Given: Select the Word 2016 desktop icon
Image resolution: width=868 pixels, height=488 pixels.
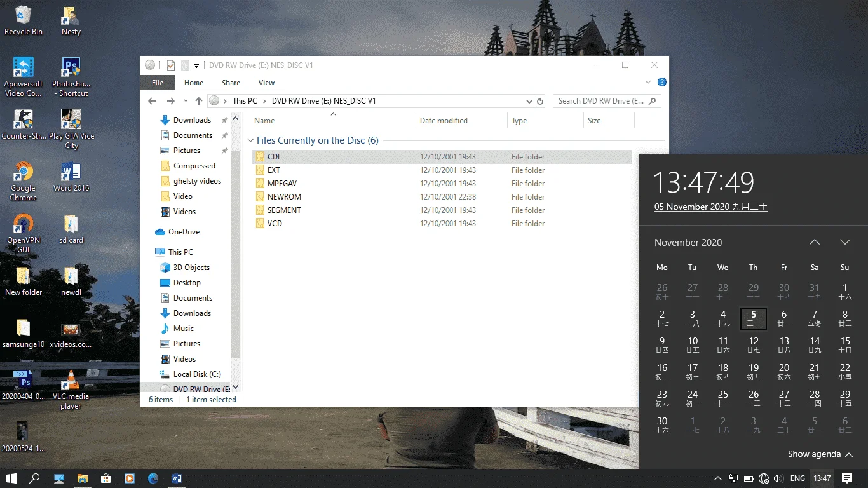Looking at the screenshot, I should point(71,177).
